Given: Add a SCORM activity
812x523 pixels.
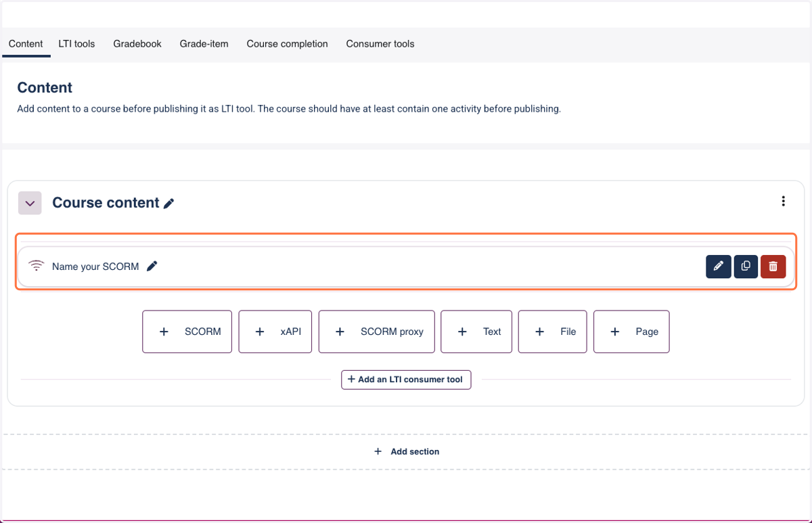Looking at the screenshot, I should (x=187, y=332).
